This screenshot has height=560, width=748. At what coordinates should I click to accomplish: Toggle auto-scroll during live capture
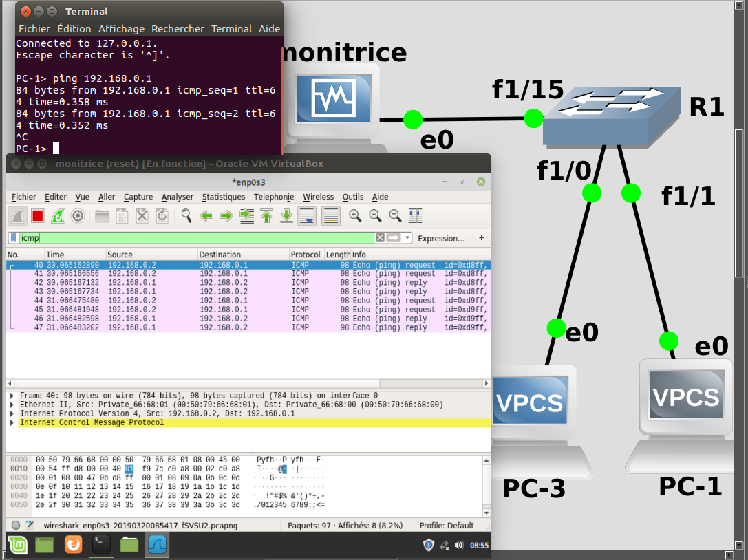click(x=306, y=215)
